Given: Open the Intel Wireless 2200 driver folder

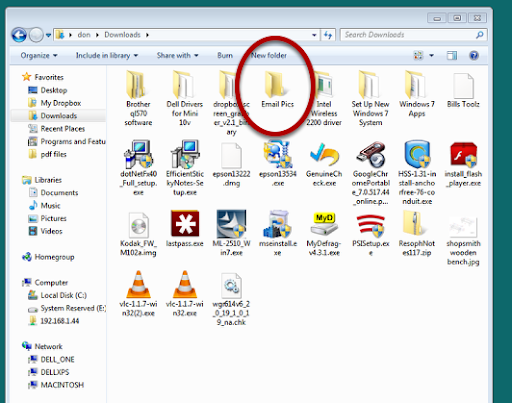Looking at the screenshot, I should click(x=324, y=98).
